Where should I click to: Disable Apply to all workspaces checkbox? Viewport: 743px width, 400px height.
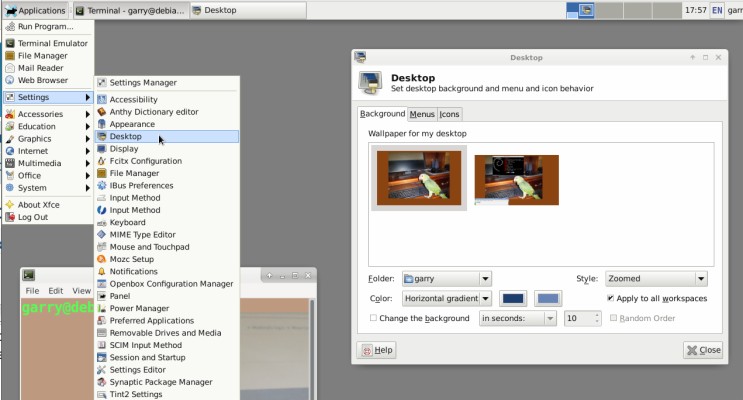[x=611, y=298]
